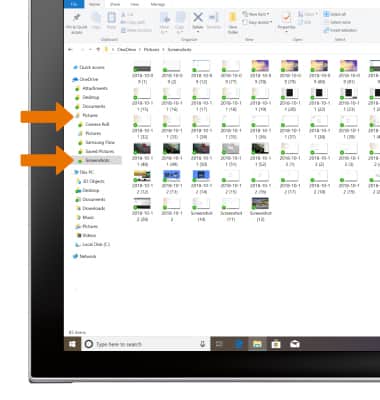Switch to the Home ribbon tab
380x400 pixels.
(x=95, y=4)
